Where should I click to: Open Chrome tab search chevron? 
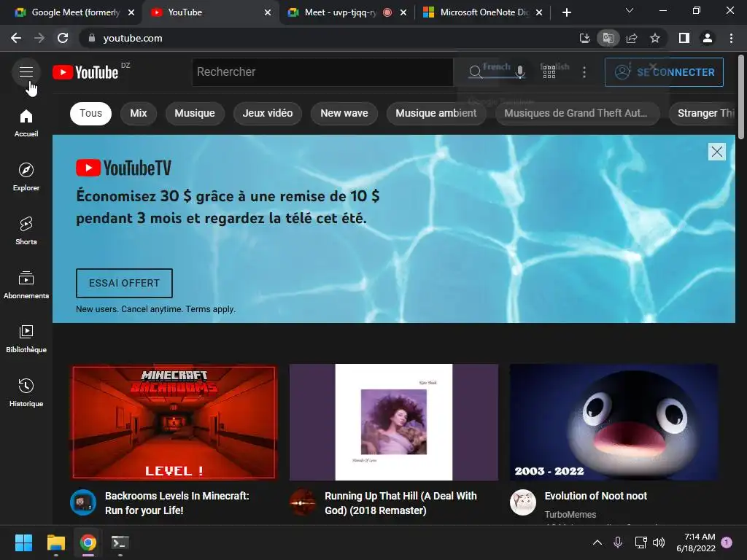point(630,10)
